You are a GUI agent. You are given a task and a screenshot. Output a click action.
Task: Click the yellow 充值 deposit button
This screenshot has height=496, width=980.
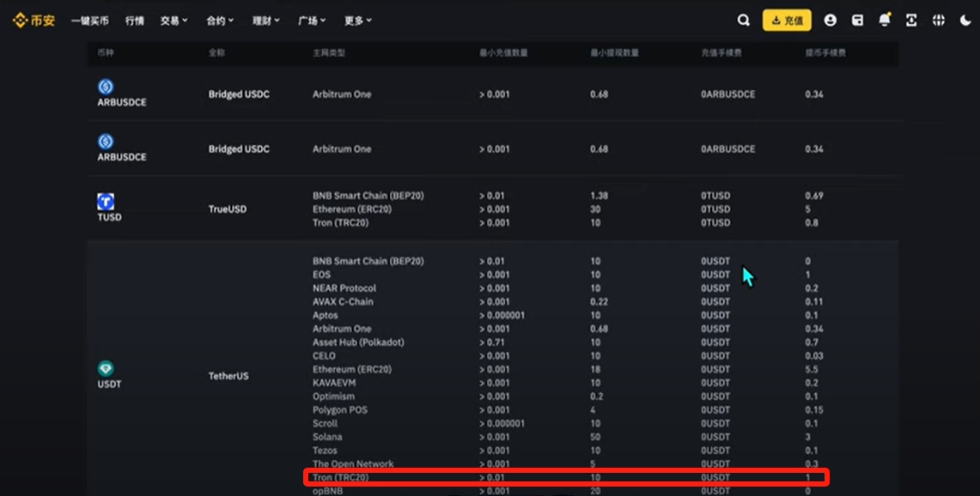point(787,21)
